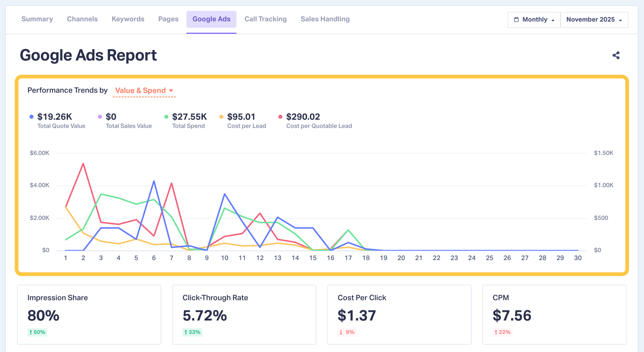Click the calendar icon next to Monthly
The image size is (644, 352).
click(x=516, y=20)
